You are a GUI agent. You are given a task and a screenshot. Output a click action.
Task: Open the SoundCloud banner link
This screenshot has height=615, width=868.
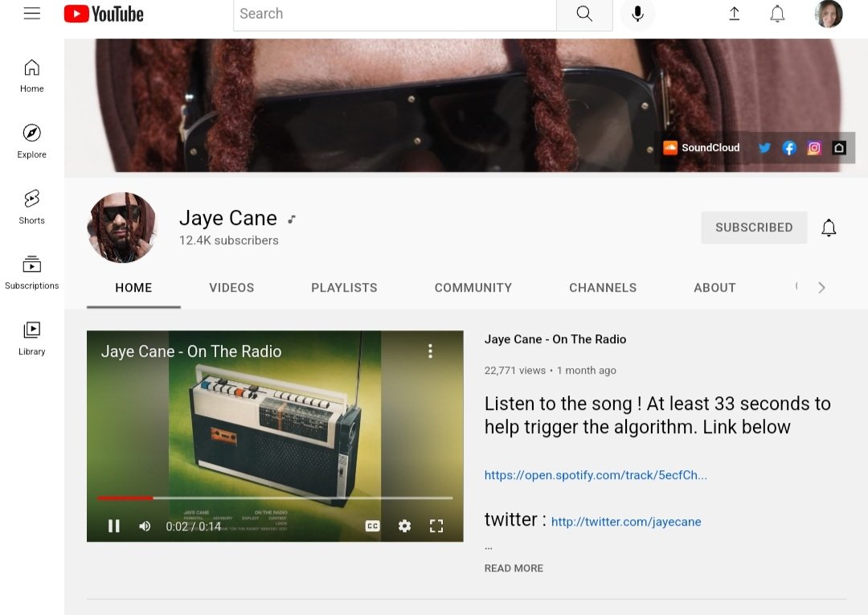[702, 148]
